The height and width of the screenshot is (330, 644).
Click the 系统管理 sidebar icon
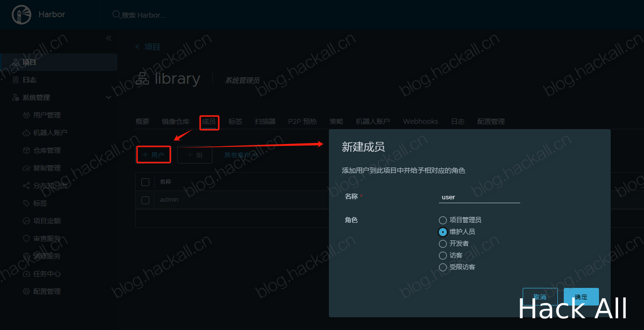tap(16, 97)
